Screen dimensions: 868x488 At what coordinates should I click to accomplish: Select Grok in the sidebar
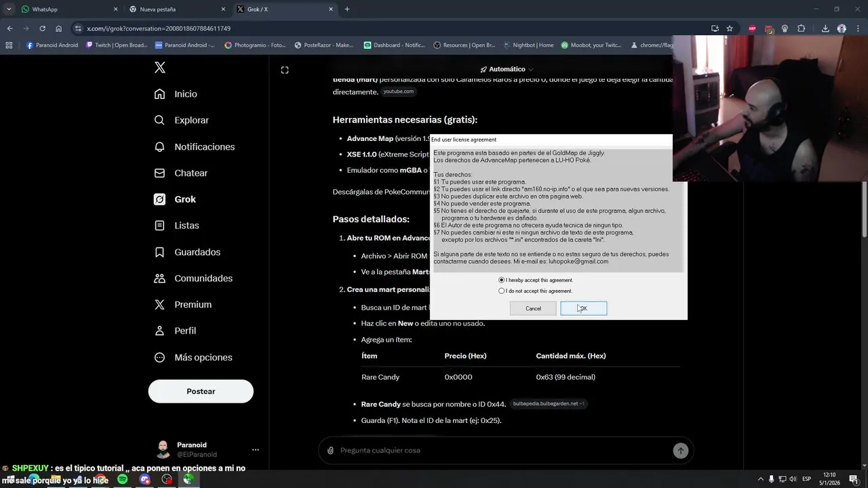pyautogui.click(x=175, y=199)
